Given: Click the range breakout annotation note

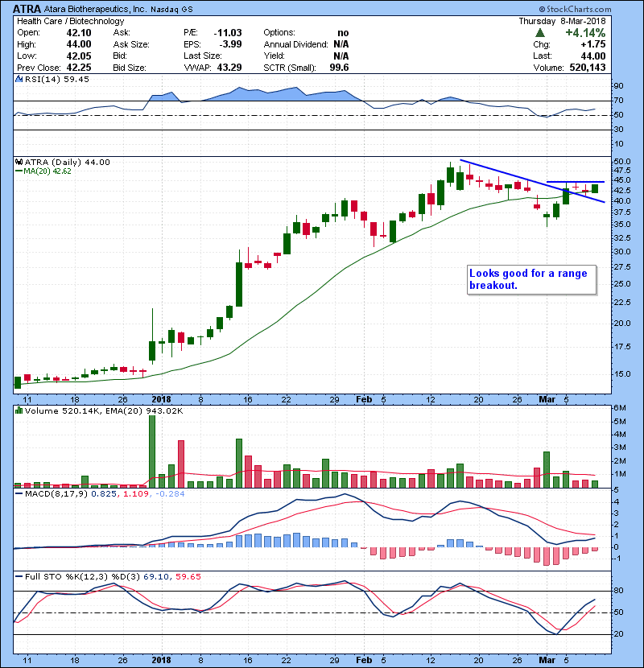Looking at the screenshot, I should click(x=531, y=279).
